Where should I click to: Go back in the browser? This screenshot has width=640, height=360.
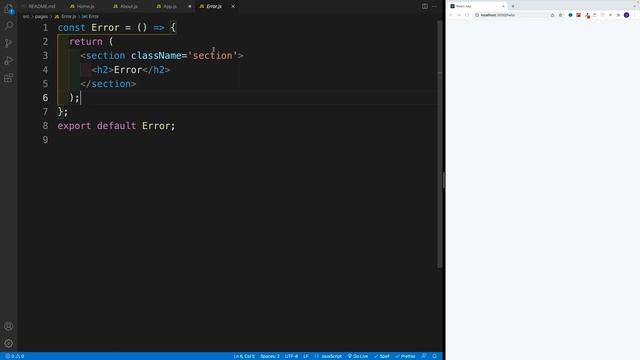click(451, 15)
